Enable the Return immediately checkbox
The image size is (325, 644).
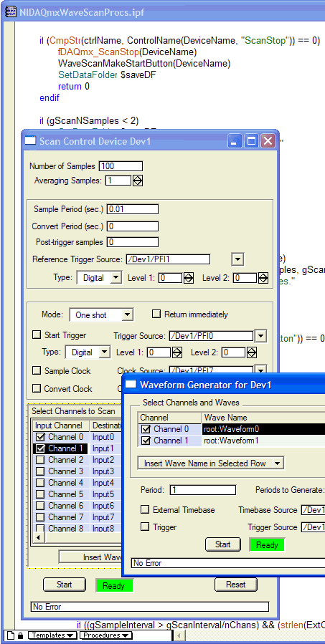(x=156, y=314)
